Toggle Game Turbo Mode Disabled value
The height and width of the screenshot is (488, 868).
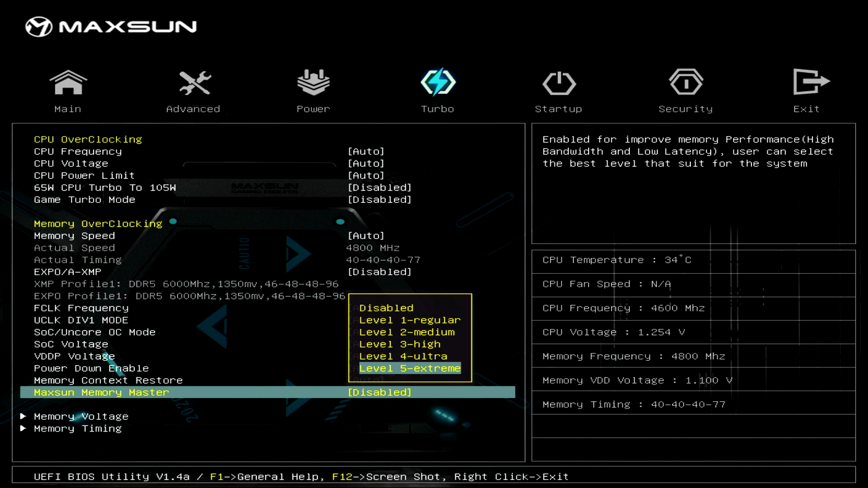(x=379, y=200)
